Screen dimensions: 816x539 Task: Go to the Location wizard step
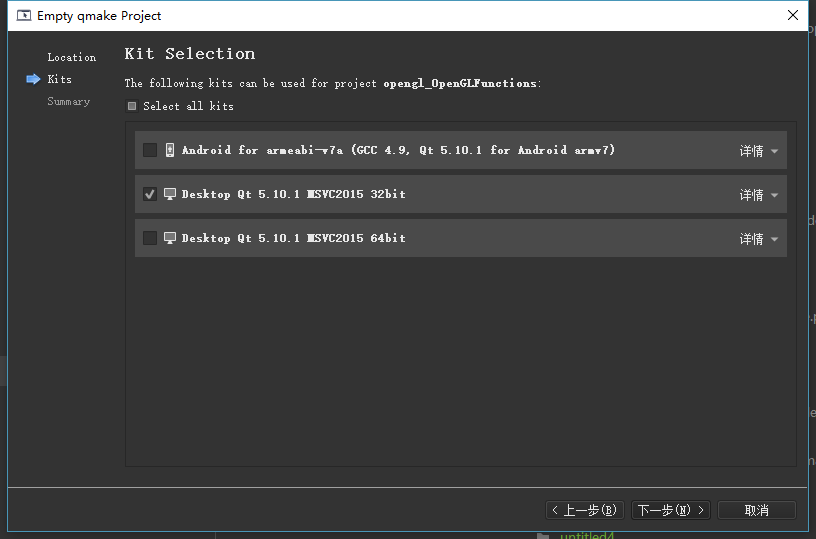pyautogui.click(x=72, y=57)
